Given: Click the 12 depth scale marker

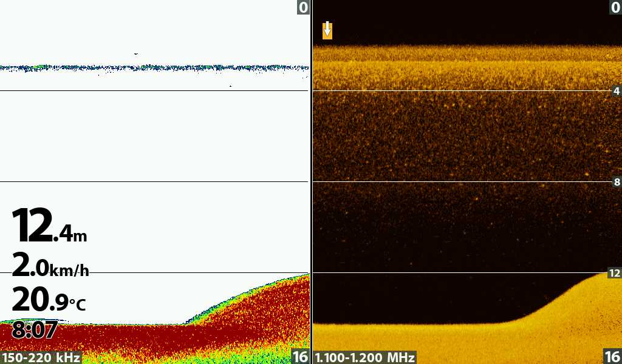Looking at the screenshot, I should 615,273.
